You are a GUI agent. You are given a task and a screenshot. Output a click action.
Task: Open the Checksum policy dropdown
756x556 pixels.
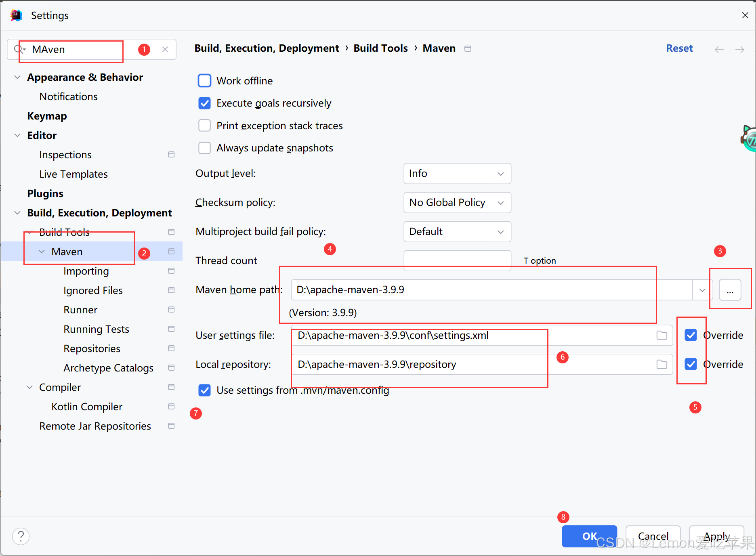(457, 203)
